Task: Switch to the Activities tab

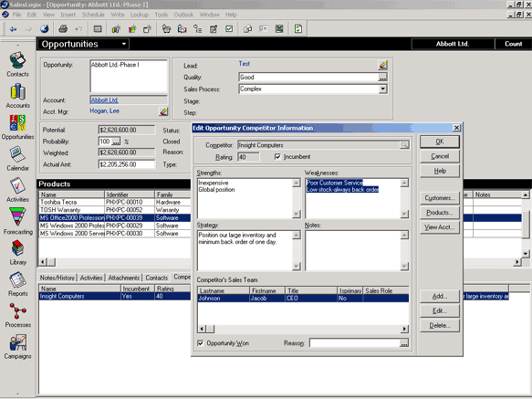Action: [x=91, y=278]
